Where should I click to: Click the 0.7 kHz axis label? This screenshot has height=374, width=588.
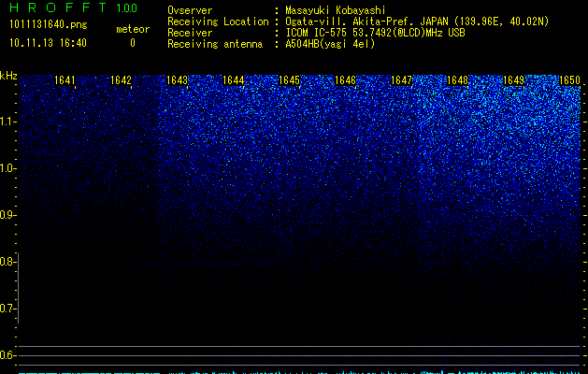[x=7, y=309]
